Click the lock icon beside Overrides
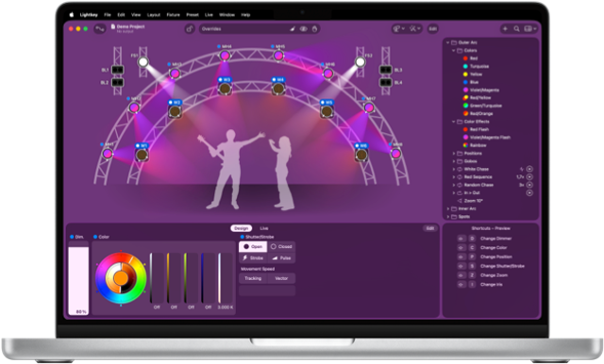 (x=190, y=29)
